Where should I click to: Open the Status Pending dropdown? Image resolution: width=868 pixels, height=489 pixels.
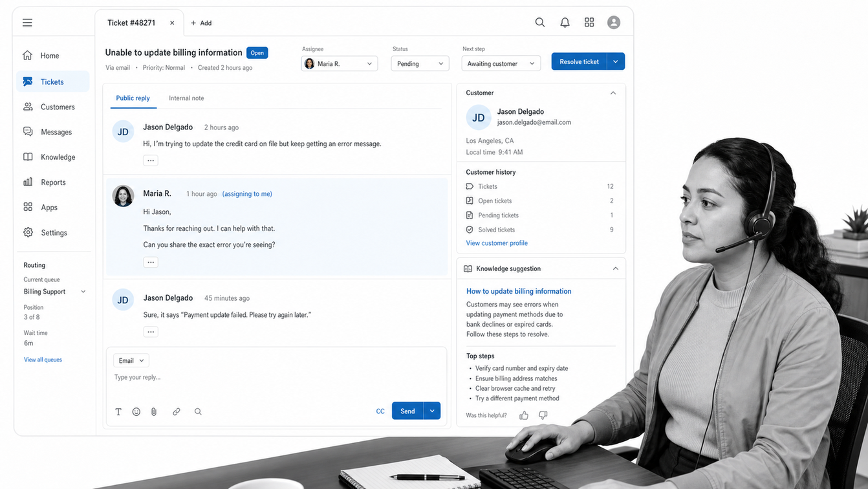420,63
